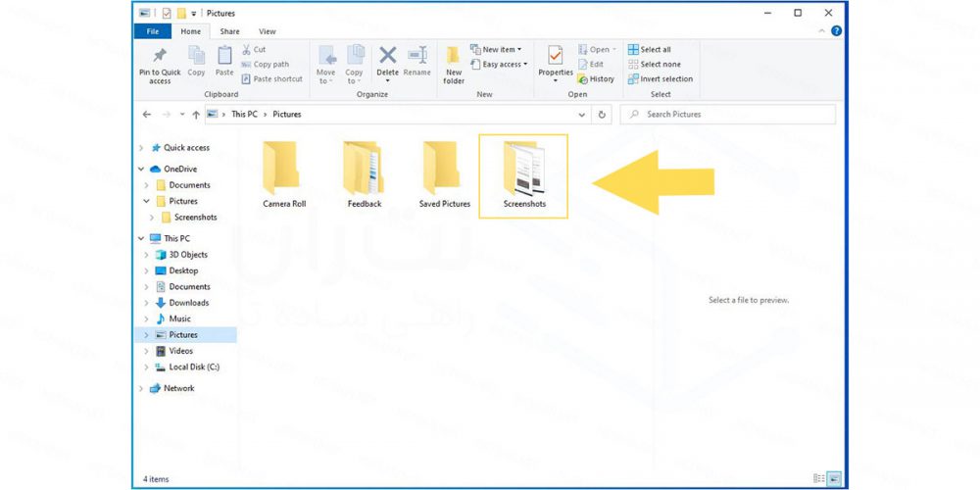Viewport: 980px width, 490px height.
Task: Click the Delete icon in Organize group
Action: (x=387, y=57)
